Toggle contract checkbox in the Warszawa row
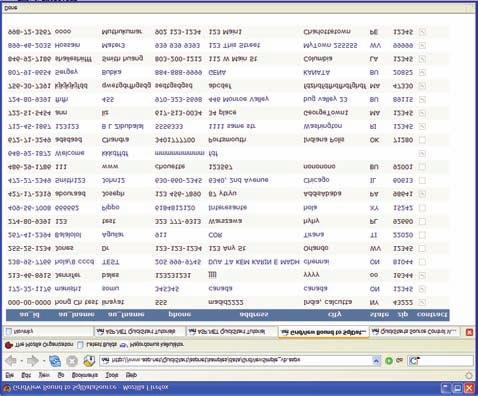Screen dimensions: 478x396 pos(422,221)
